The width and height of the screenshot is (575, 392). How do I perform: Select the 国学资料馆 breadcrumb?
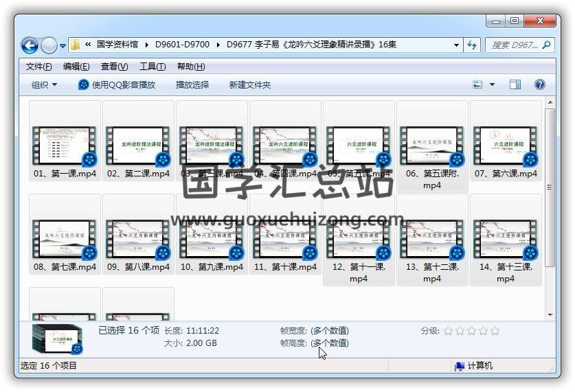coord(117,45)
